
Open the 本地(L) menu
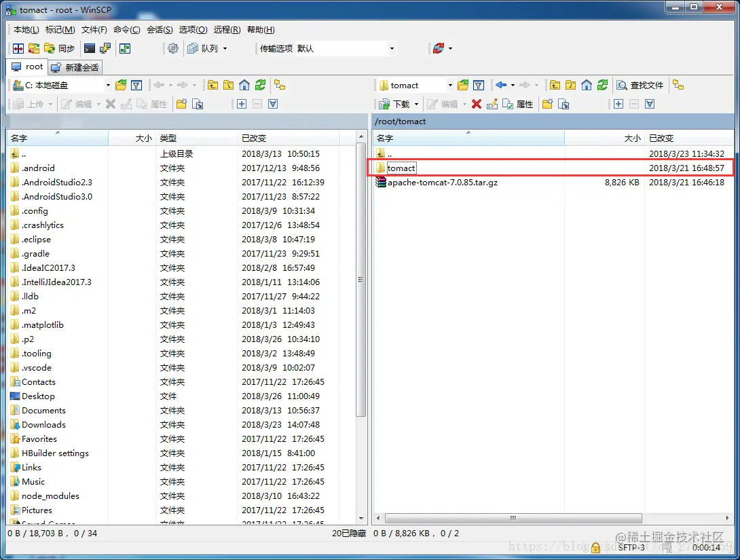click(26, 30)
